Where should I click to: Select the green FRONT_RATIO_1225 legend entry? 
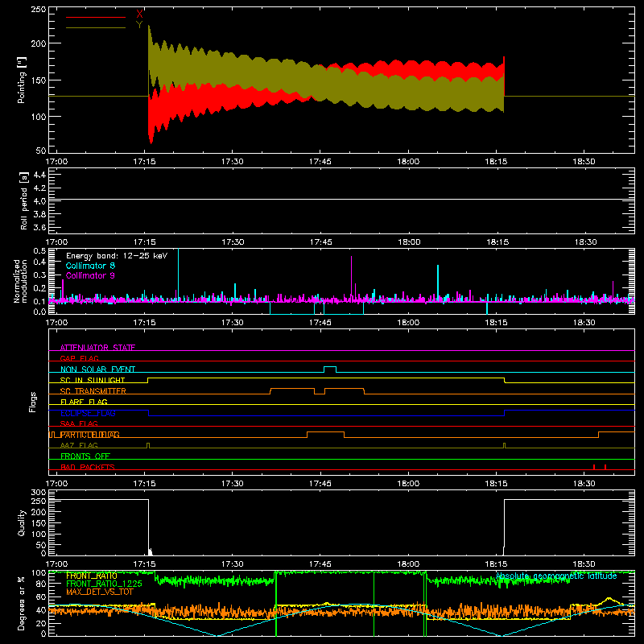click(104, 584)
